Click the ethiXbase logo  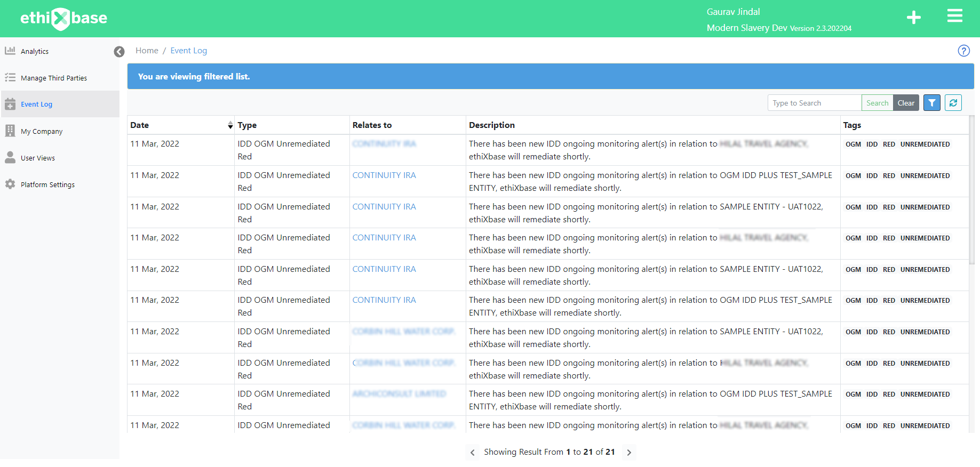pos(63,19)
